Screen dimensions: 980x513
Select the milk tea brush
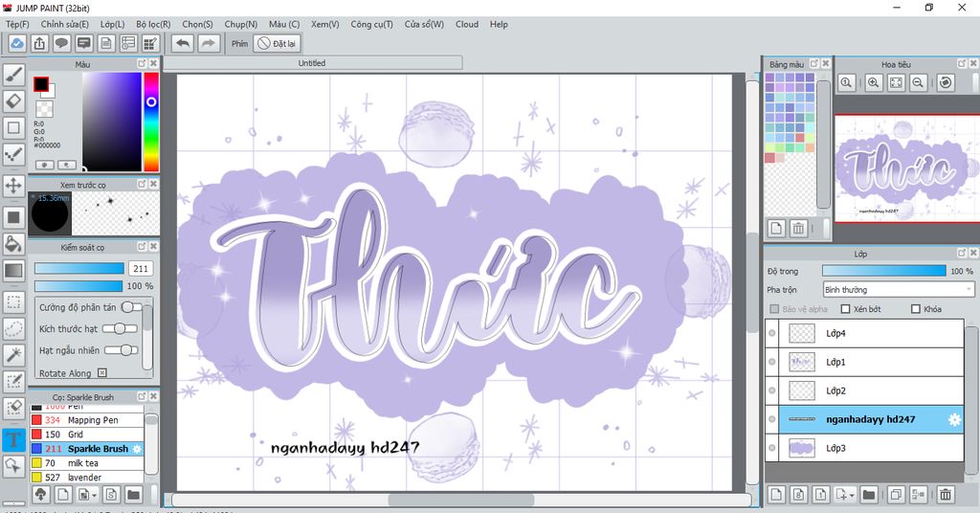[87, 463]
